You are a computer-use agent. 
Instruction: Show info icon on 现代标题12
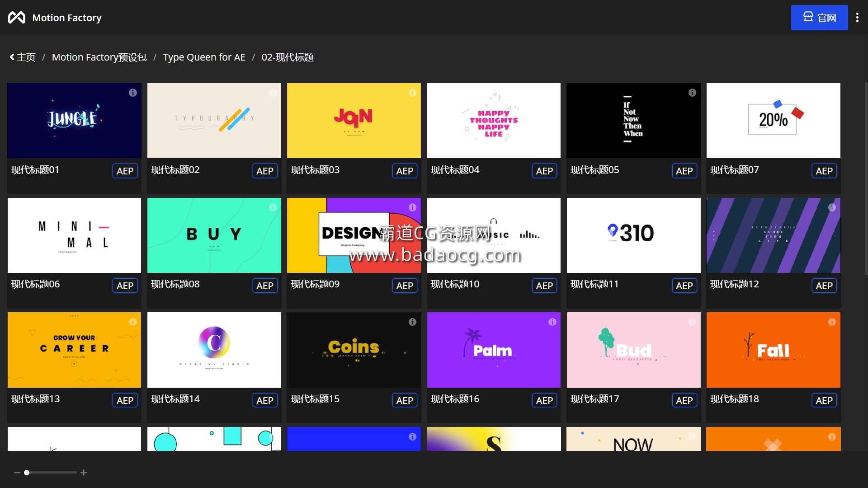832,207
